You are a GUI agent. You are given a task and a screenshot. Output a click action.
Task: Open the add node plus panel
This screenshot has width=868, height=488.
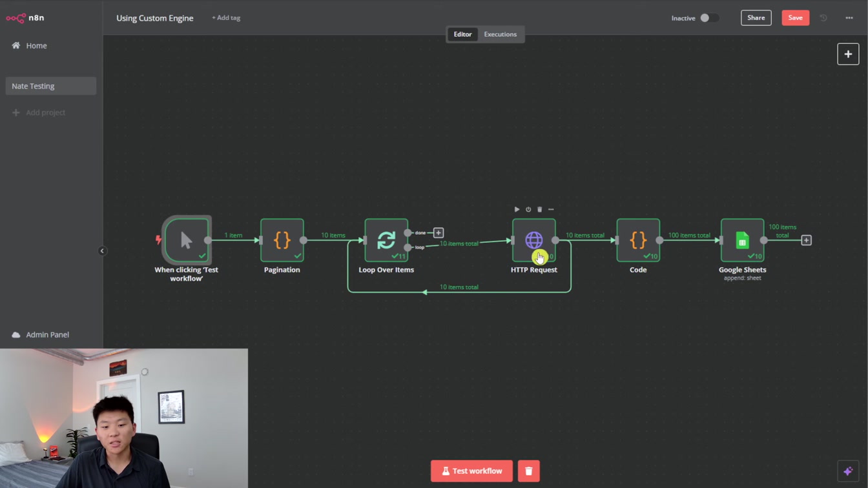click(848, 54)
